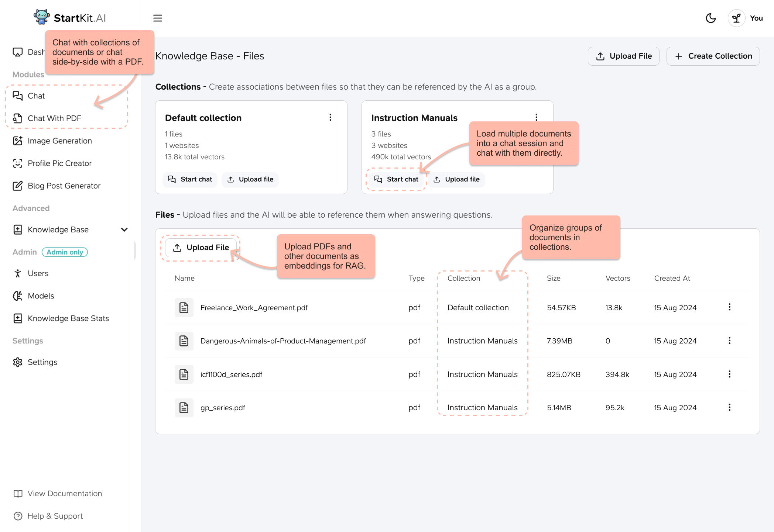Viewport: 774px width, 532px height.
Task: Open user avatar profile icon
Action: pyautogui.click(x=736, y=18)
